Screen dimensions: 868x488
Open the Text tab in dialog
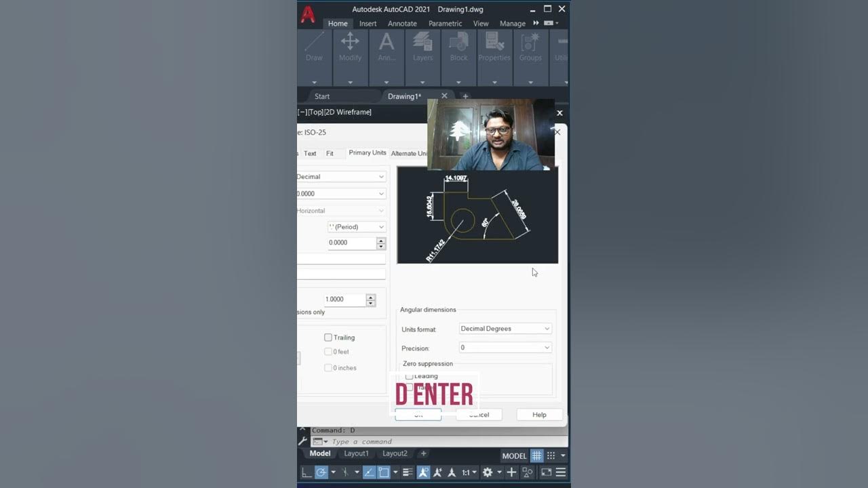click(310, 154)
